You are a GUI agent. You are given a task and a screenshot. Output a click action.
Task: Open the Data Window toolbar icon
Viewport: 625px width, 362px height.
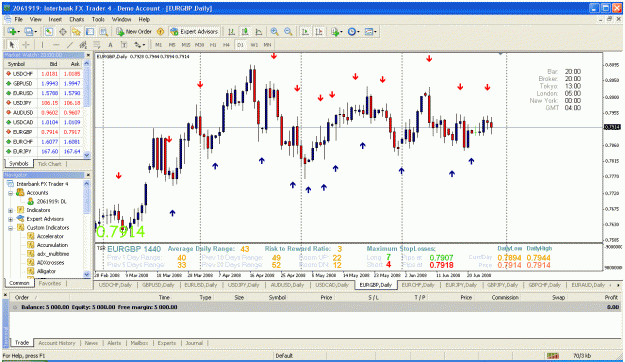point(63,31)
